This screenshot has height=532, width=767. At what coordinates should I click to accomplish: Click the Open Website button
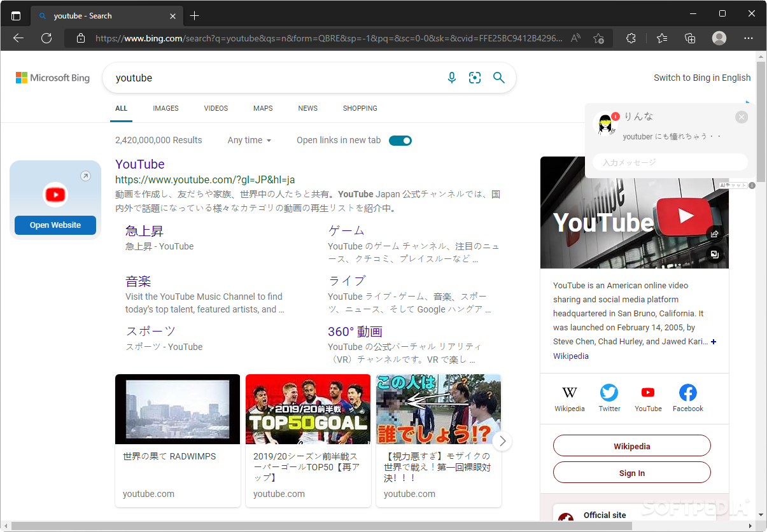tap(55, 225)
